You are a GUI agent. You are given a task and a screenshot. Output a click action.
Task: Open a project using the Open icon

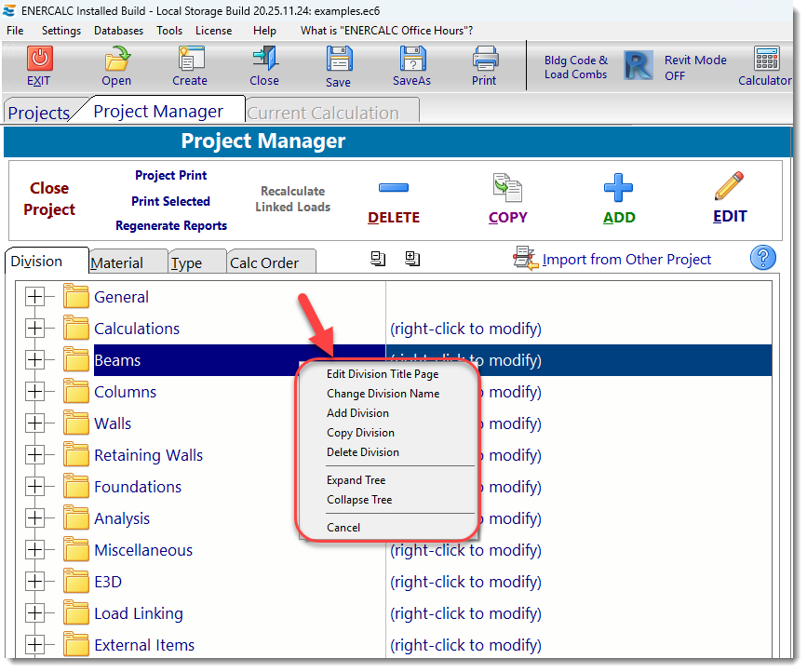[115, 65]
